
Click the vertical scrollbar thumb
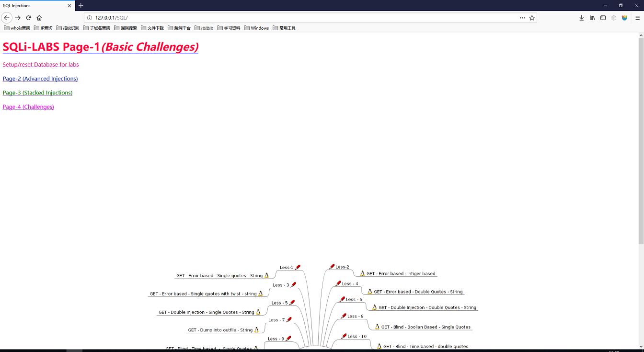pyautogui.click(x=641, y=141)
